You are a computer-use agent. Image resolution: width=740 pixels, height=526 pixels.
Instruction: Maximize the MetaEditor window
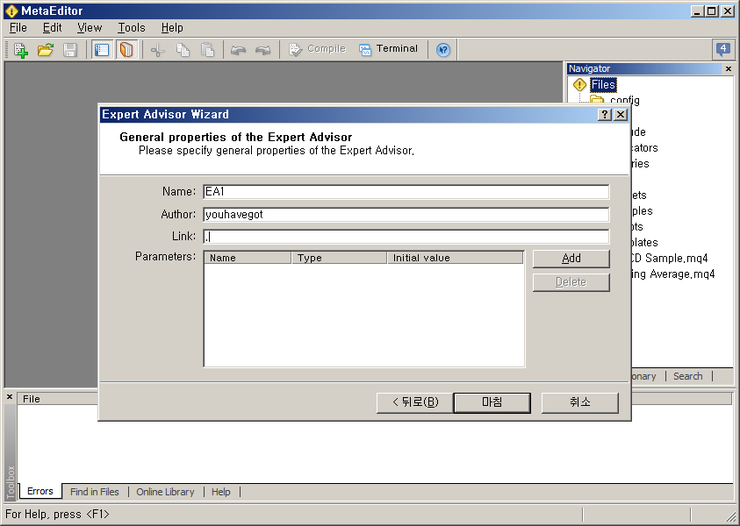coord(712,11)
